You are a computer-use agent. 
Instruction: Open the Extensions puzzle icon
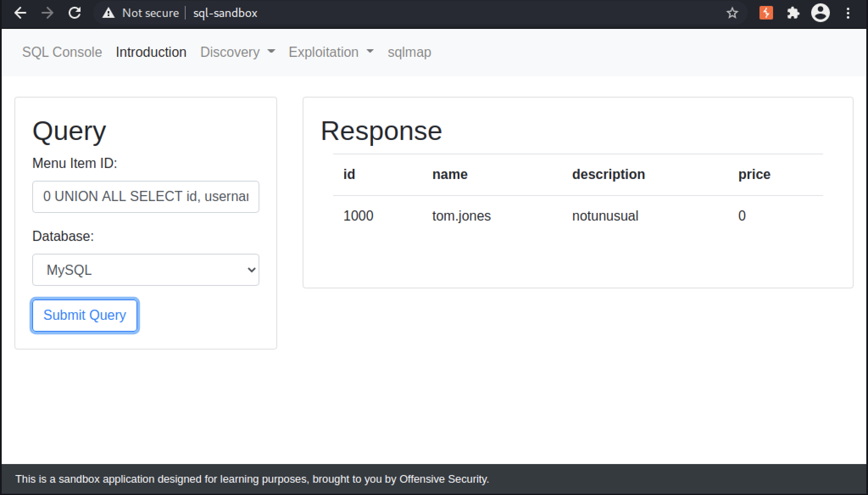793,13
